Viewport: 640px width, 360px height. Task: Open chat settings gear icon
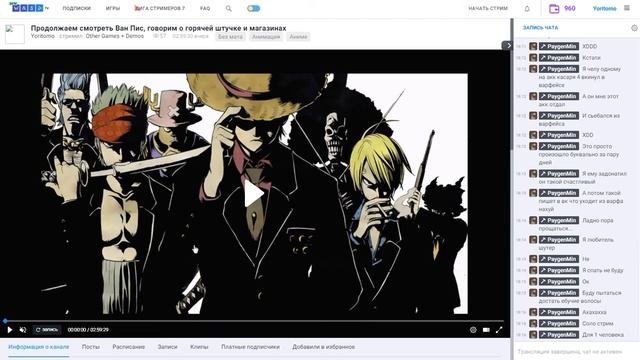tap(634, 28)
